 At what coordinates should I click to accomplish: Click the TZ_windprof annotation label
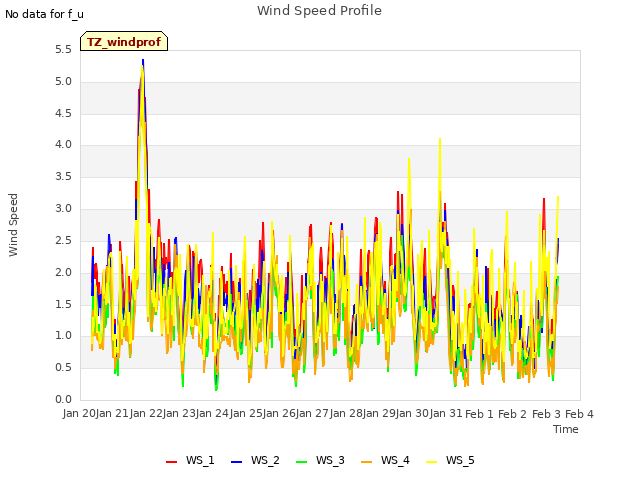pyautogui.click(x=124, y=42)
